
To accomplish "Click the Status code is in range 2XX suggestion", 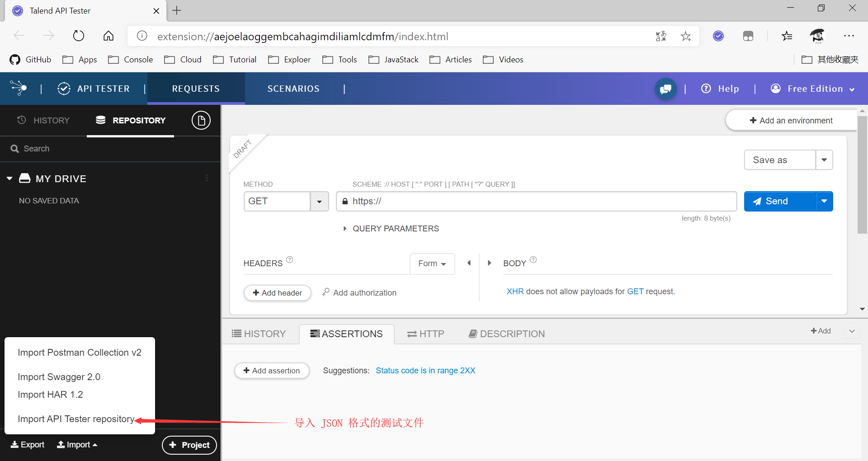I will click(425, 370).
